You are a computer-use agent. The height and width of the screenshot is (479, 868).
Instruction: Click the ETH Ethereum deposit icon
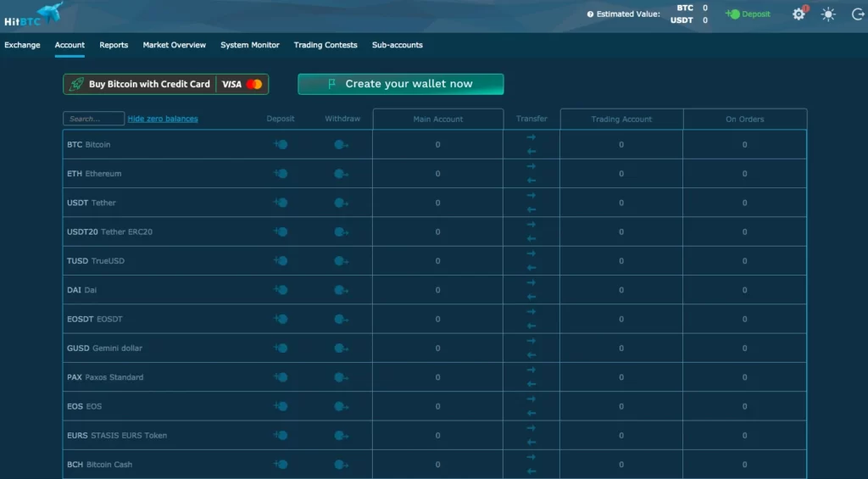(281, 173)
